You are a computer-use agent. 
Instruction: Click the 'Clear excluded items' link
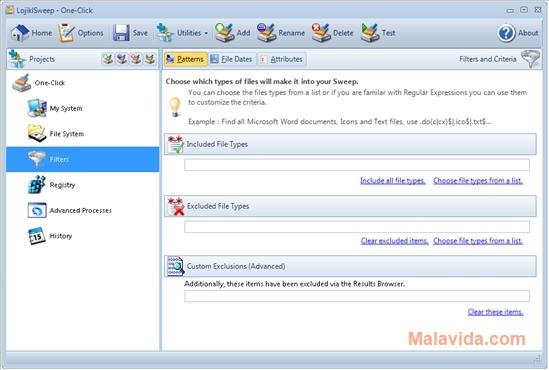click(395, 241)
